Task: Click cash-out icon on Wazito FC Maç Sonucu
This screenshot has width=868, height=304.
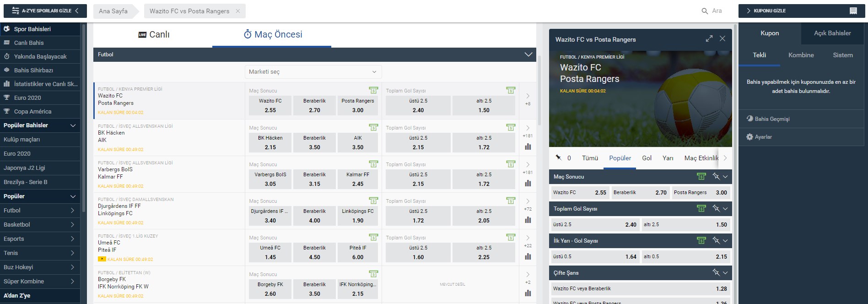Action: click(373, 90)
